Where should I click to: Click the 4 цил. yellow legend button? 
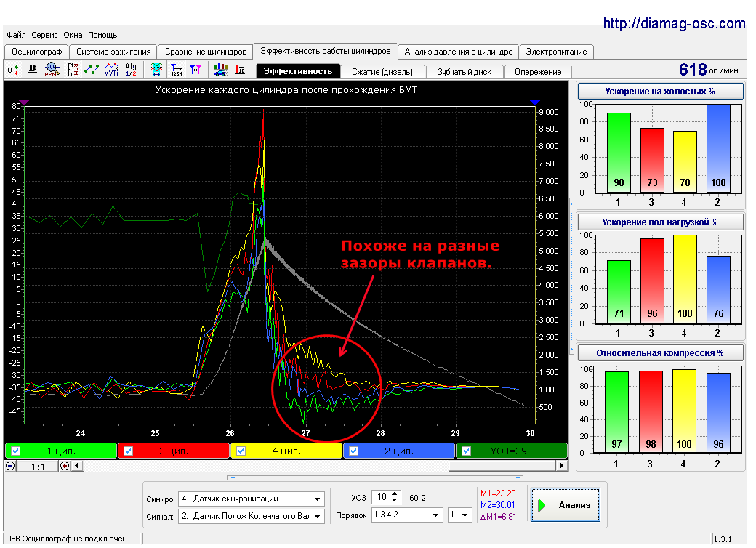click(x=287, y=451)
